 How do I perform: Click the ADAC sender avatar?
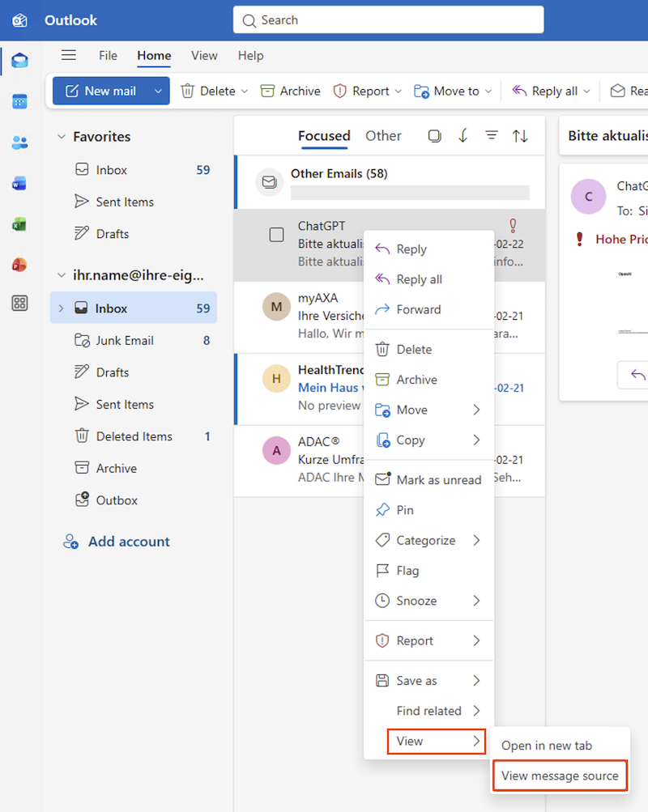[x=276, y=451]
